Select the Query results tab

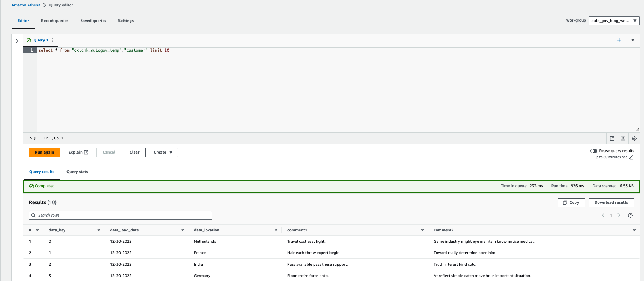(42, 172)
